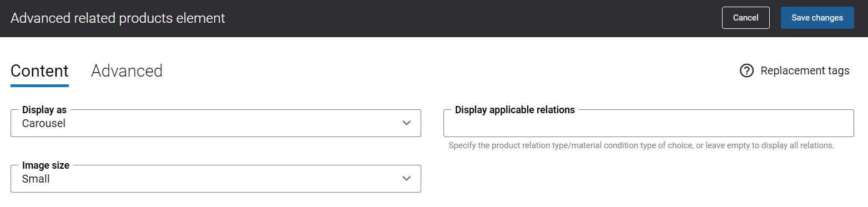Viewport: 868px width, 207px height.
Task: Click the Display as chevron arrow
Action: (x=407, y=123)
